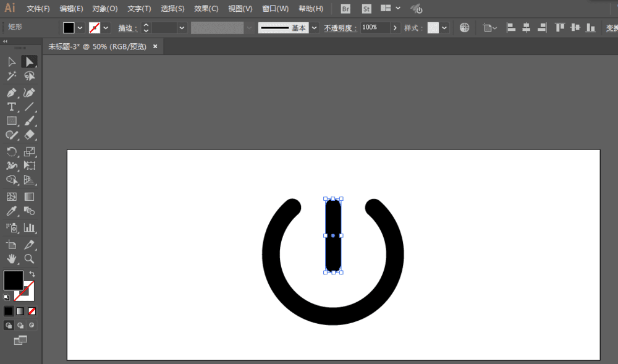Change screen mode at toolbar bottom
This screenshot has width=618, height=364.
pos(20,340)
